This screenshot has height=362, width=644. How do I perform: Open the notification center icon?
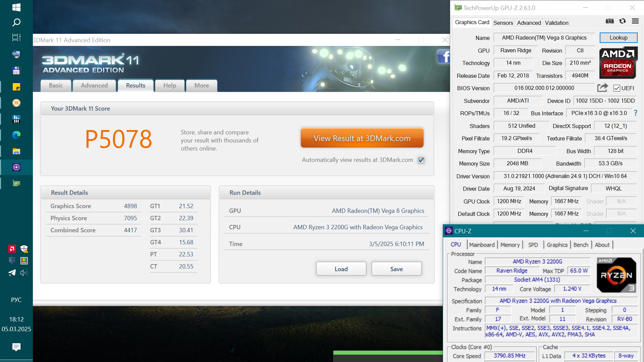16,347
